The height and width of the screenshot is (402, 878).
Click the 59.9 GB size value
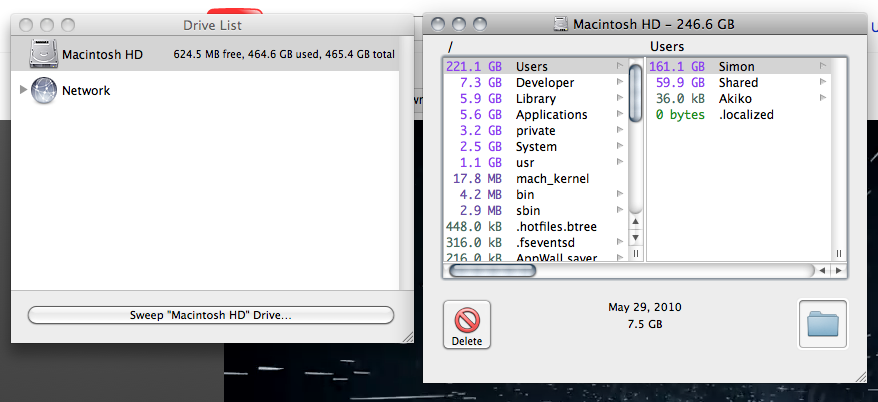pyautogui.click(x=680, y=83)
